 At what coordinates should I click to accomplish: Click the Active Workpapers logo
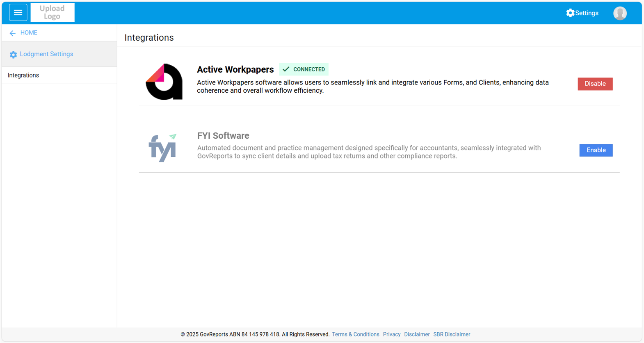[x=164, y=82]
